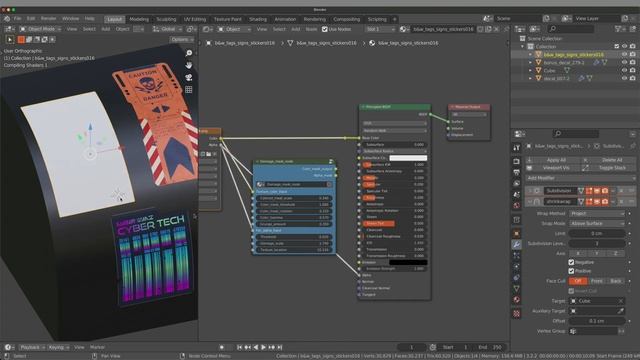Click the pan view hand gizmo
This screenshot has height=360, width=640.
click(189, 65)
